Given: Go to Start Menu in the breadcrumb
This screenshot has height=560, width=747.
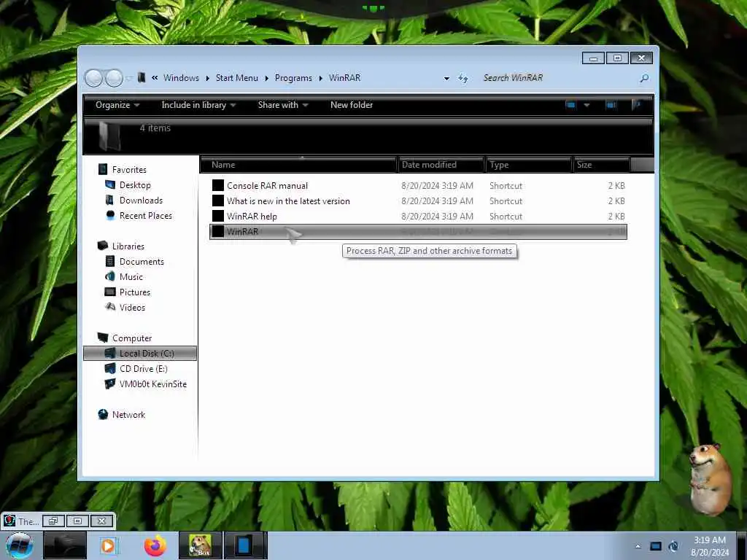Looking at the screenshot, I should 237,77.
